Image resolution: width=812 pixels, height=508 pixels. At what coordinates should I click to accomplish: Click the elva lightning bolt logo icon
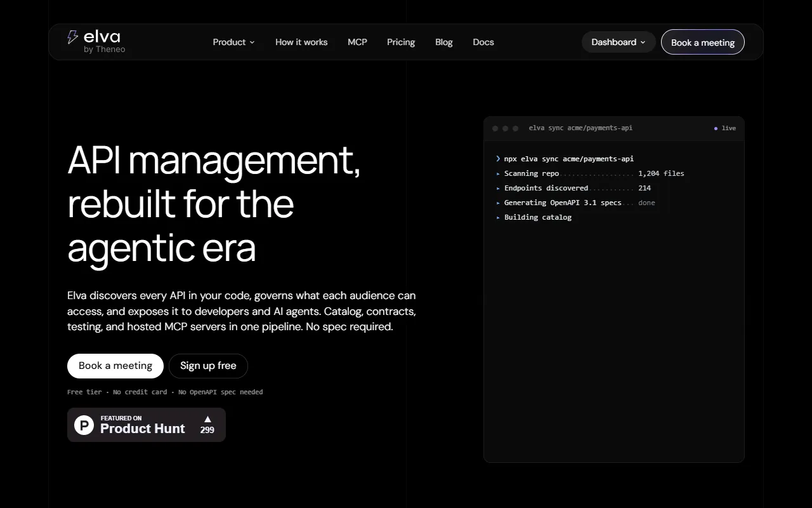73,37
